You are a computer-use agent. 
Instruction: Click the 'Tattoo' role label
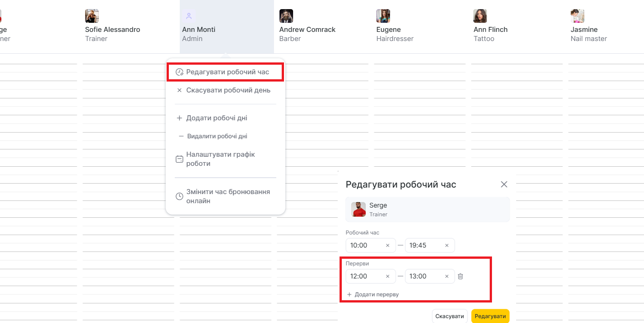(x=484, y=39)
